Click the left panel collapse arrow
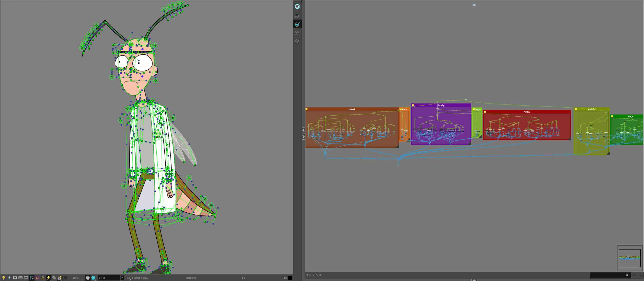Viewport: 644px width, 281px height. point(303,130)
